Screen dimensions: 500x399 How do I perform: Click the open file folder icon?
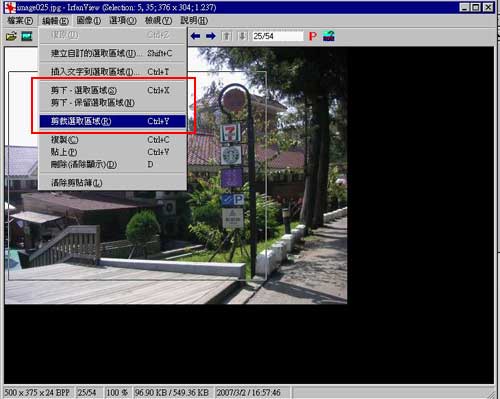point(11,36)
